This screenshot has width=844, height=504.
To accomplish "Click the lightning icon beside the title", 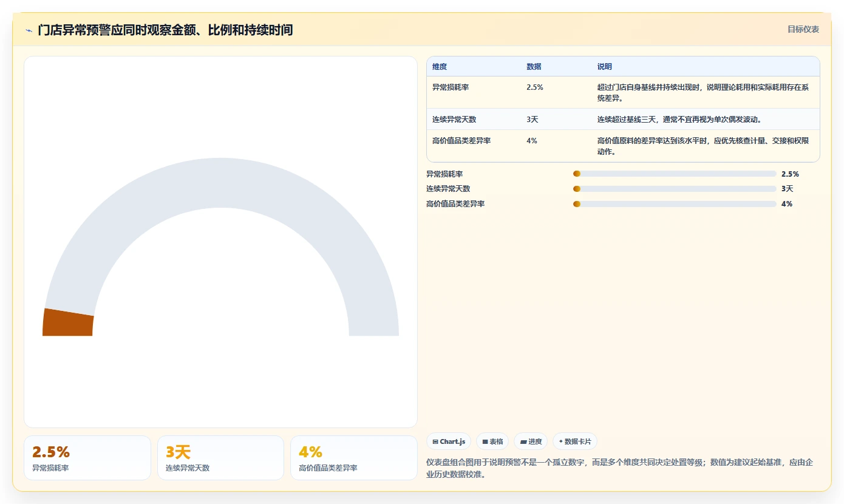I will point(29,30).
